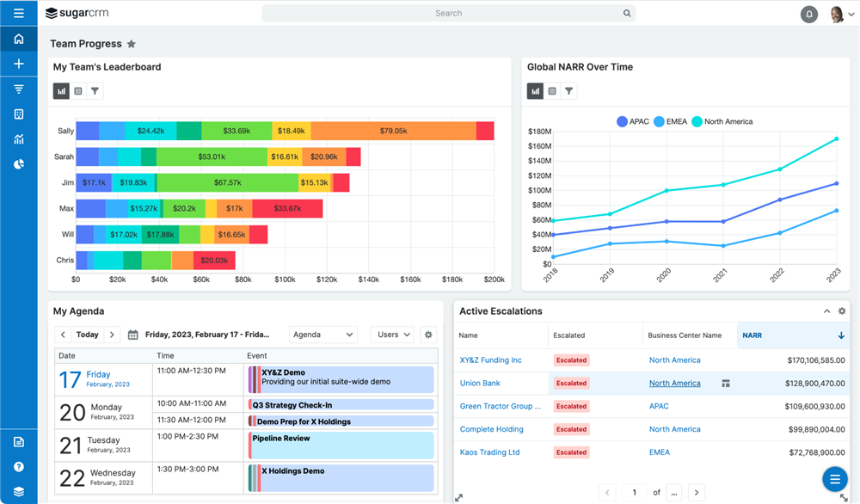Favorite Team Progress with the star icon
The width and height of the screenshot is (860, 504).
[x=132, y=44]
